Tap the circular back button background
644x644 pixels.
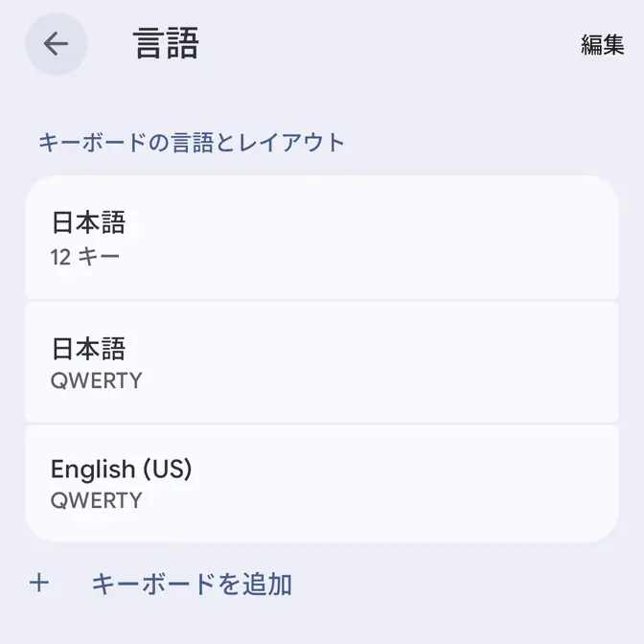click(x=38, y=59)
